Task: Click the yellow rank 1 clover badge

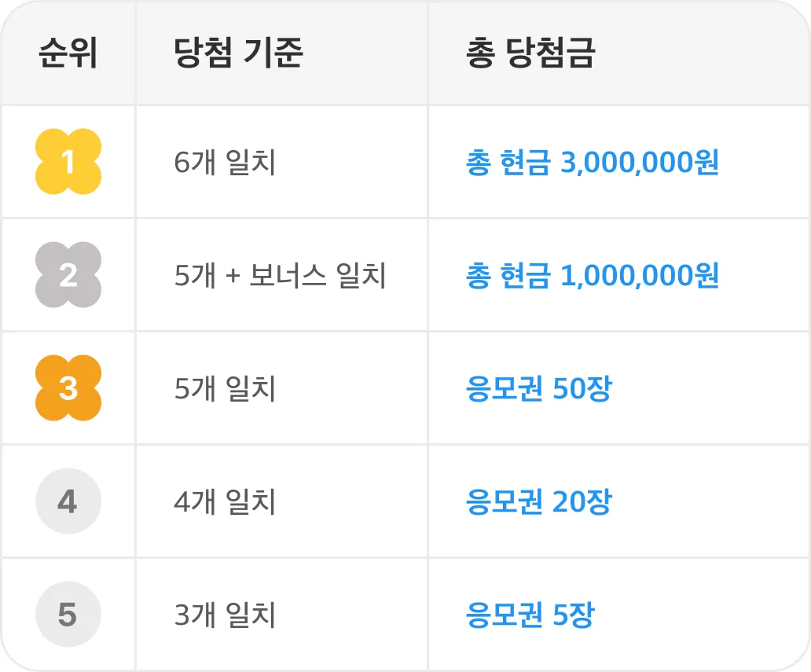Action: pos(68,161)
